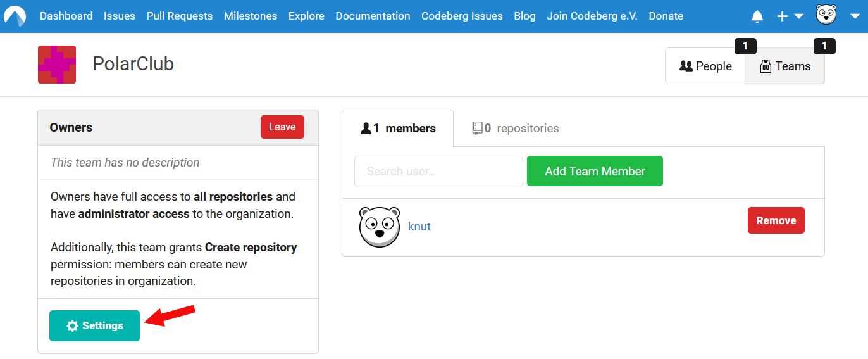Open knut's profile link
The image size is (868, 359).
point(419,227)
